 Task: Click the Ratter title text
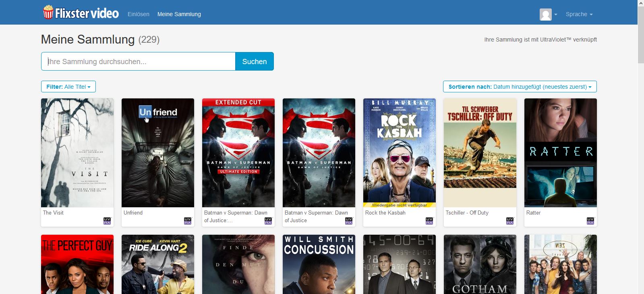point(533,213)
